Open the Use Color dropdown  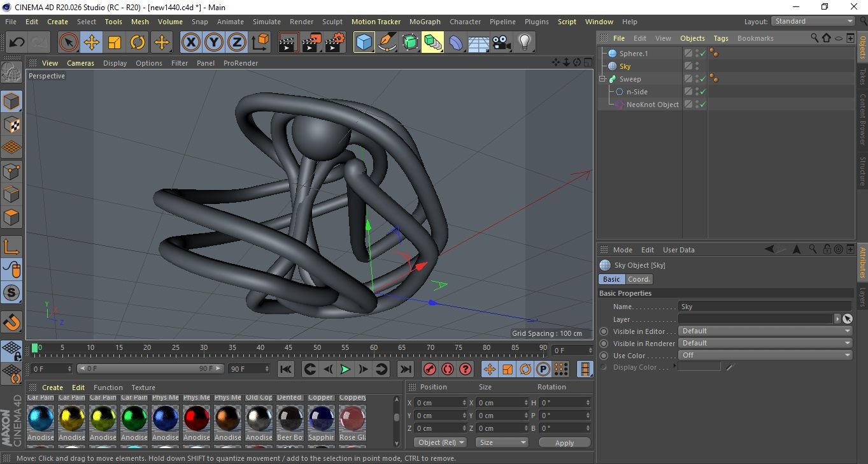click(x=765, y=355)
